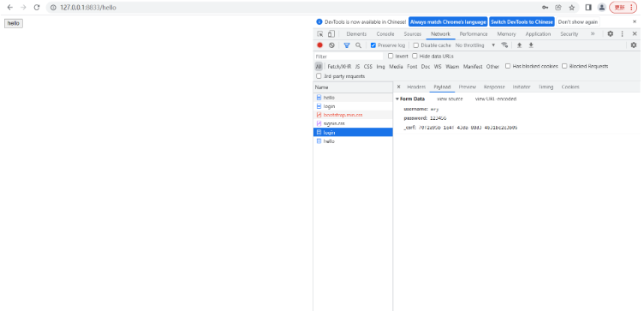Click Always match Chrome's language

448,21
